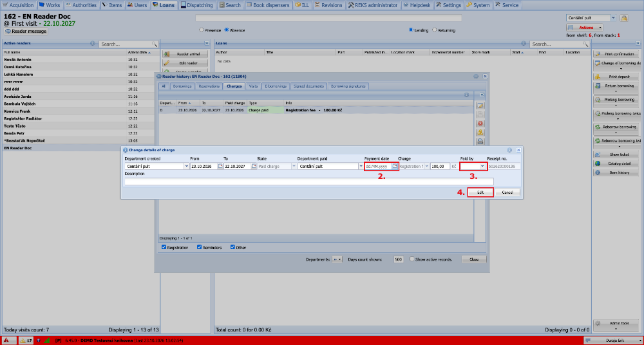Image resolution: width=644 pixels, height=345 pixels.
Task: Click the Edit reader button
Action: point(185,63)
